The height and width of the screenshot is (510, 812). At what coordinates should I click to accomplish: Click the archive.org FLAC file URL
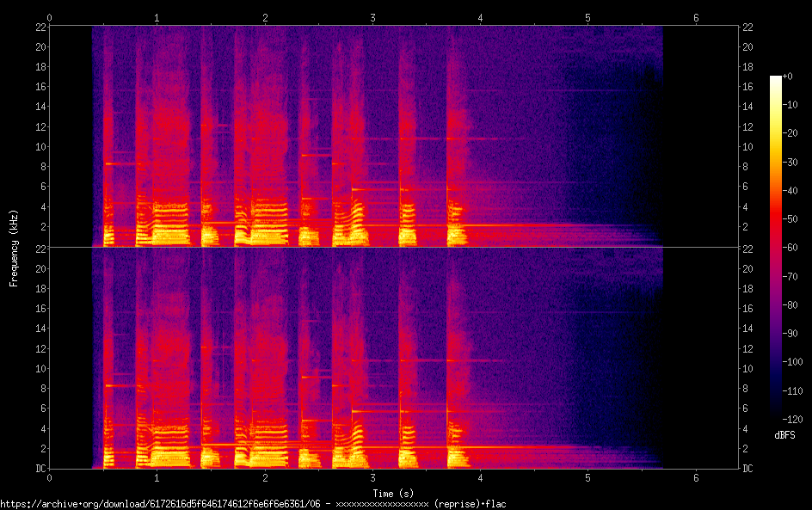[x=253, y=504]
